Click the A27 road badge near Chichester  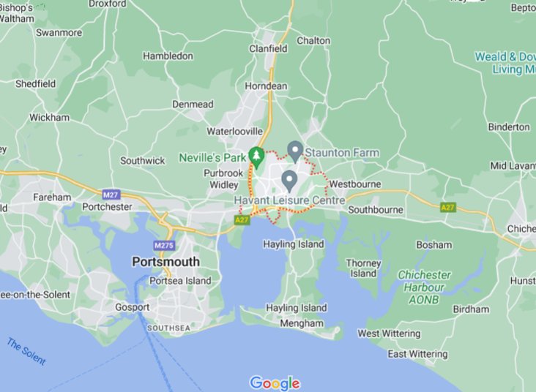(x=448, y=207)
